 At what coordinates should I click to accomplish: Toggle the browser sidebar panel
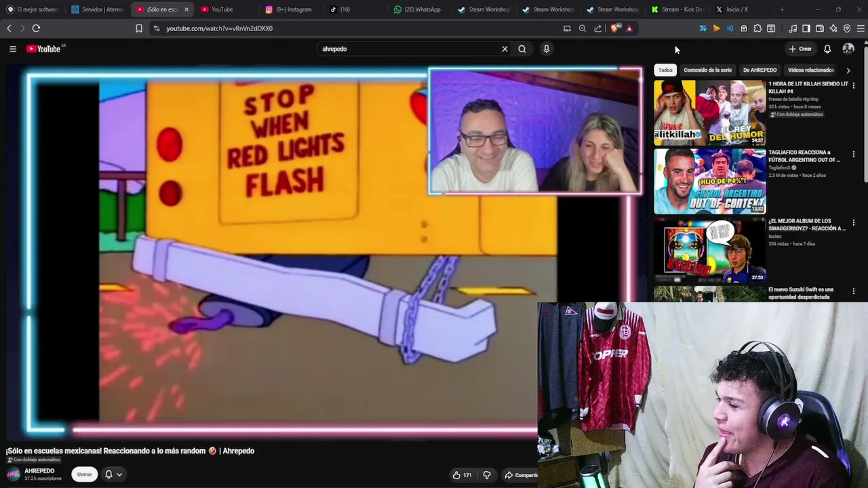pyautogui.click(x=806, y=28)
